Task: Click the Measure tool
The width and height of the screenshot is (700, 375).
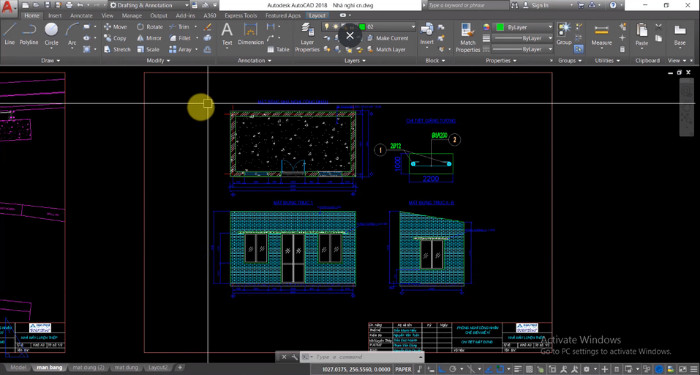Action: pos(601,34)
